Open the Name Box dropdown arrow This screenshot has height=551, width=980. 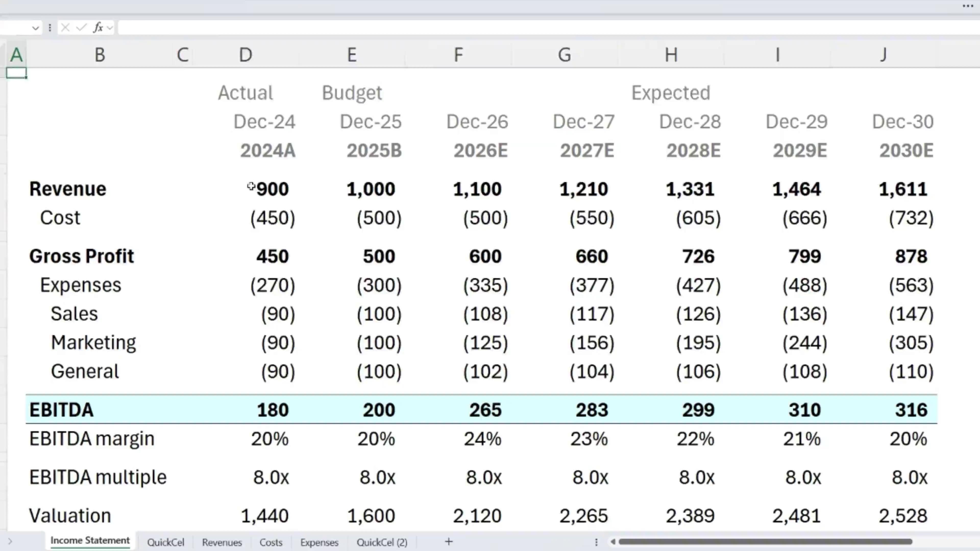(35, 28)
